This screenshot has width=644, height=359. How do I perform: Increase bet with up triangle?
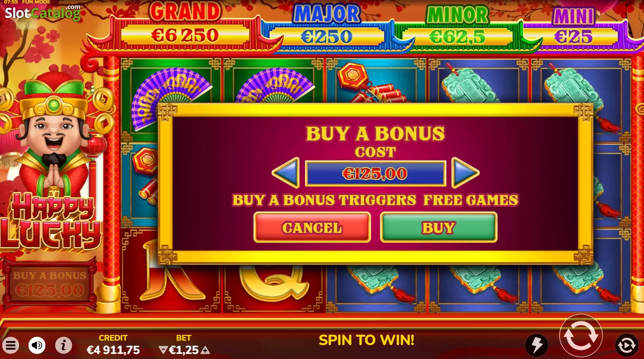click(x=205, y=350)
